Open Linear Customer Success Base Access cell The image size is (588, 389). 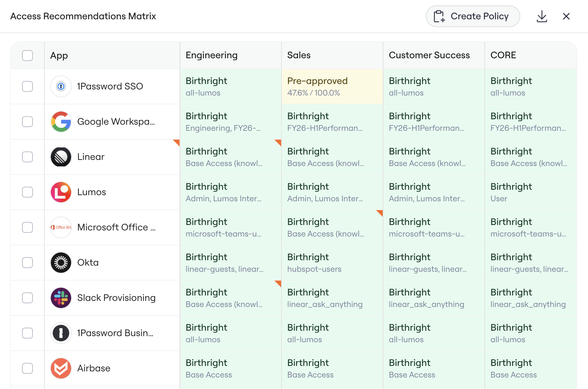(434, 157)
